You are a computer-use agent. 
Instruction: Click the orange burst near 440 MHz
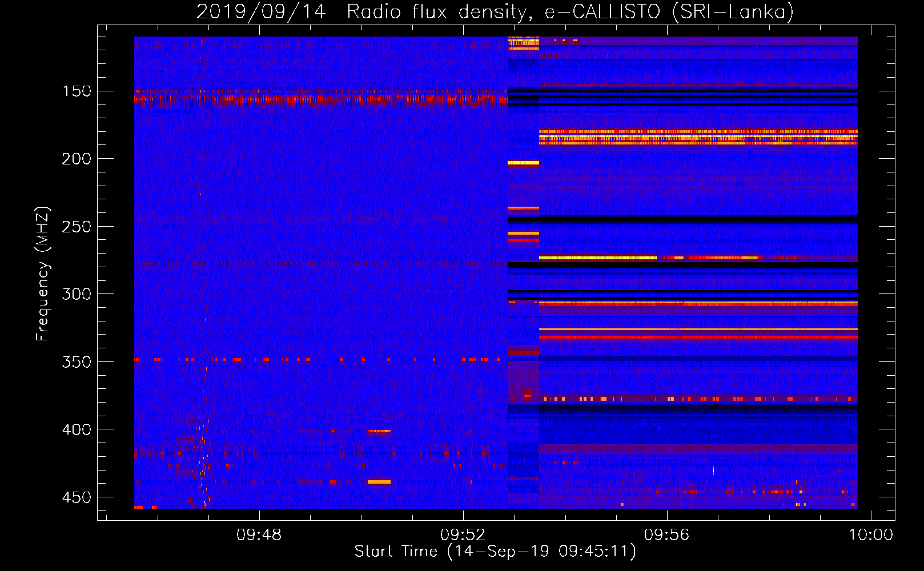[379, 482]
